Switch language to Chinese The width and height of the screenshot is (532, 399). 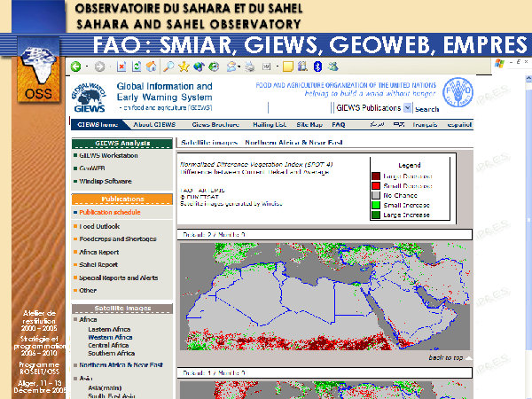(399, 124)
